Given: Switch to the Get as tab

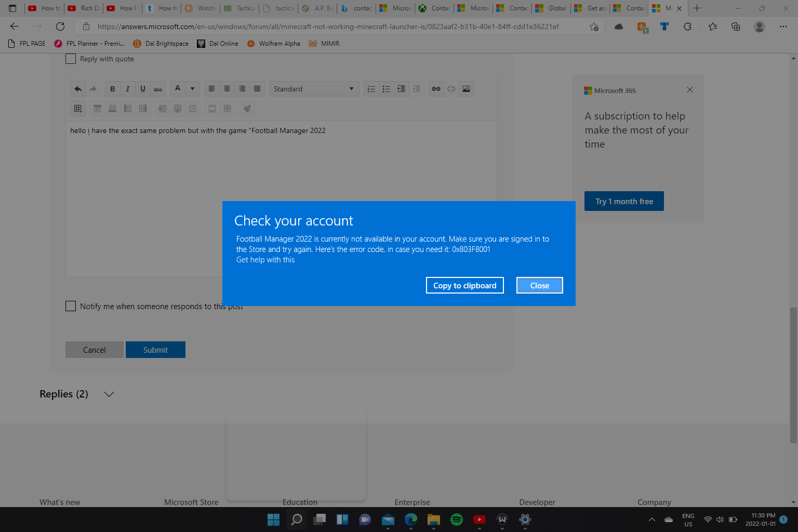Looking at the screenshot, I should click(590, 8).
